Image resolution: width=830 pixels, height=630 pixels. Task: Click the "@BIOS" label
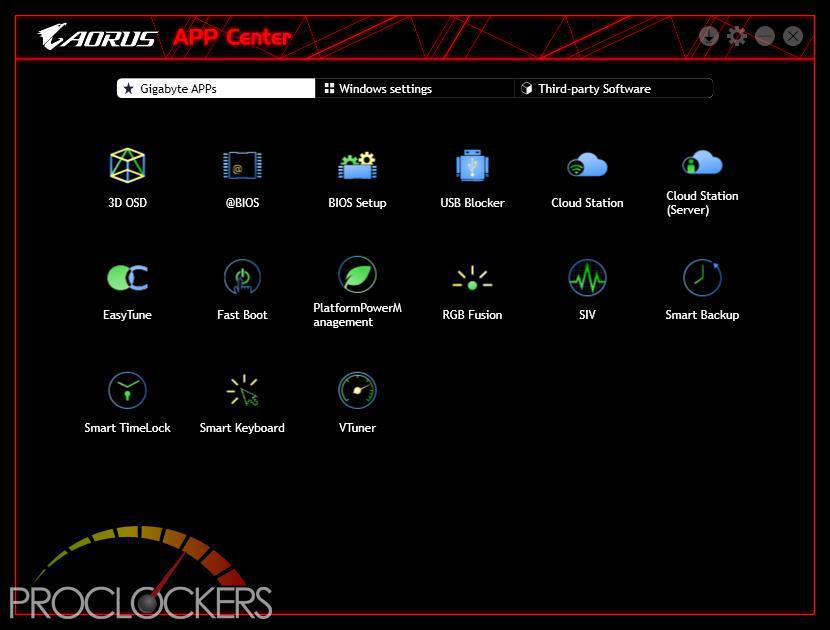[x=242, y=203]
